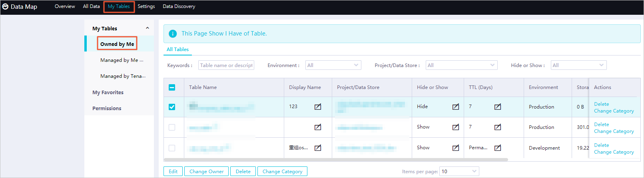Image resolution: width=644 pixels, height=178 pixels.
Task: Edit Show setting in second row
Action: coord(456,127)
